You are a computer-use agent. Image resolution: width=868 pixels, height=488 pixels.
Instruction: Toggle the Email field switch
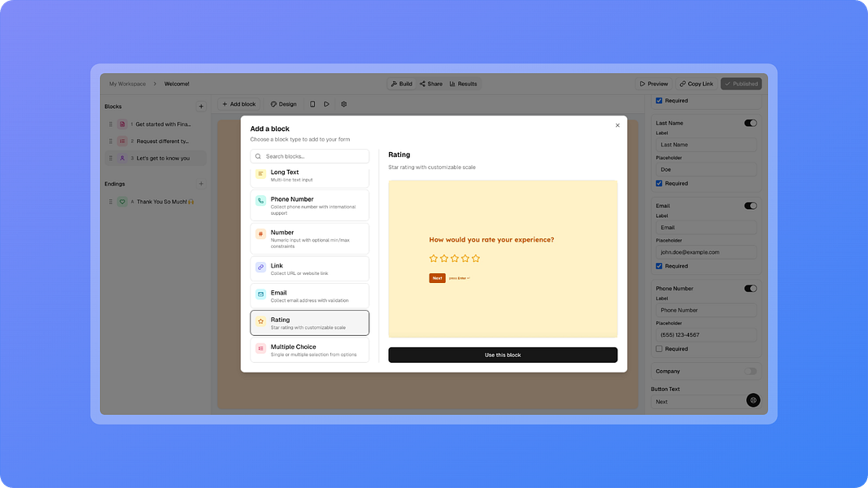tap(750, 206)
